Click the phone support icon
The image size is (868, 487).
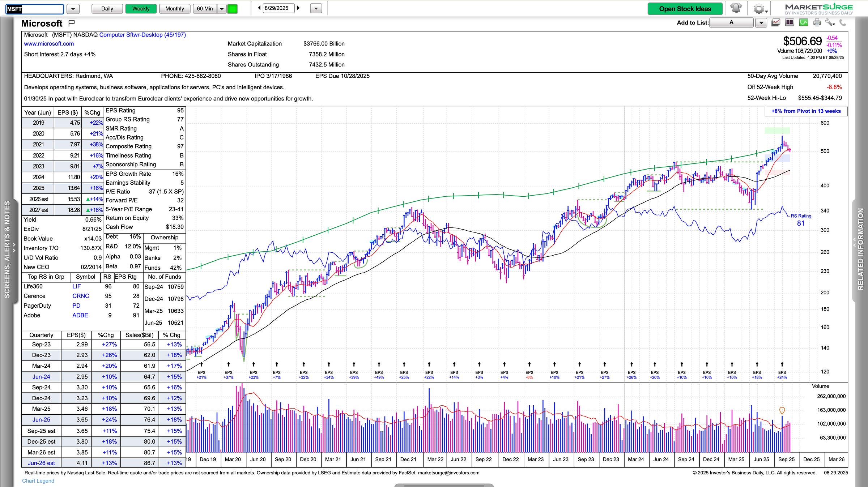(843, 23)
